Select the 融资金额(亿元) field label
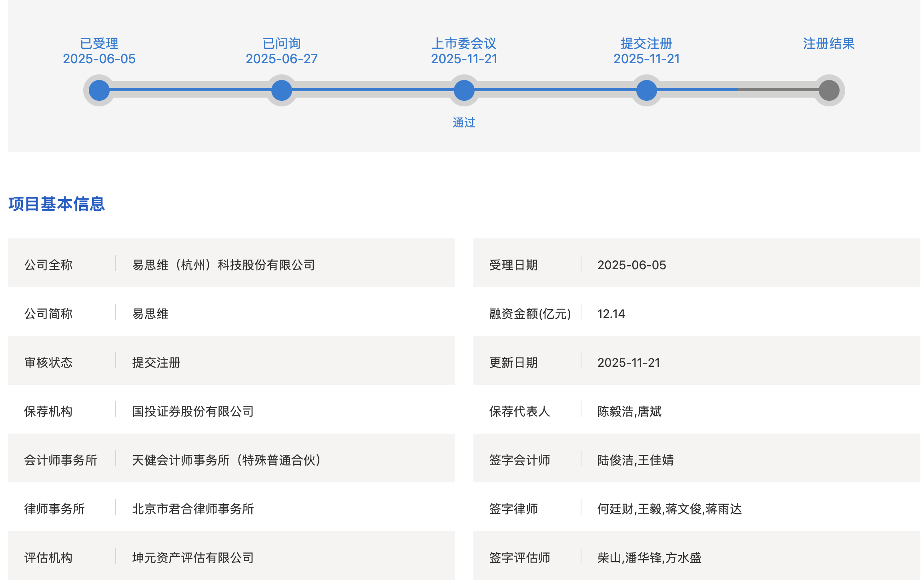 530,314
